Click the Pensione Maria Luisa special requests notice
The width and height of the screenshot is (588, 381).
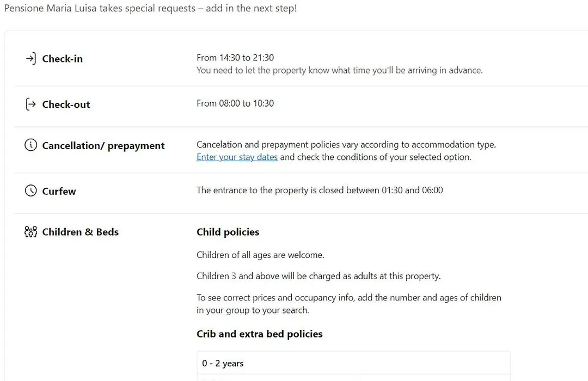point(150,8)
